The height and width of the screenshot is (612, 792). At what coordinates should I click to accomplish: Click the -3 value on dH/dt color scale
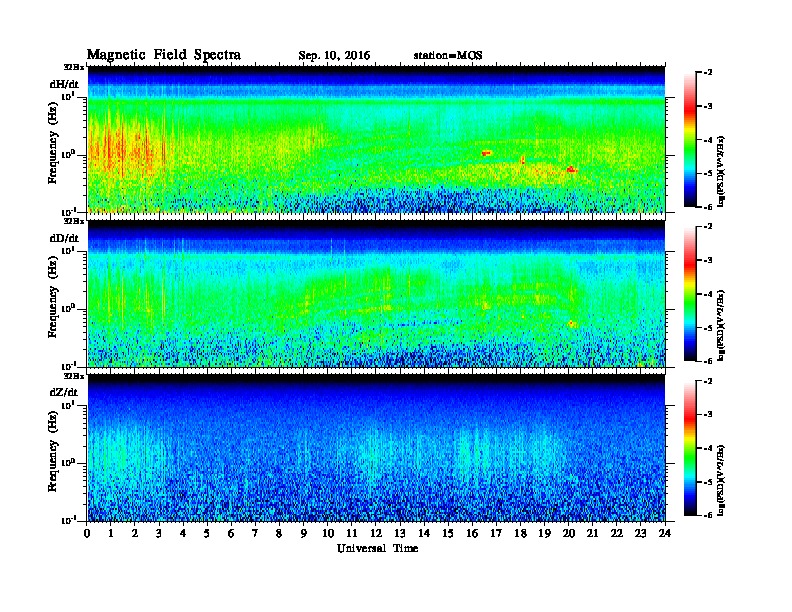[x=708, y=106]
